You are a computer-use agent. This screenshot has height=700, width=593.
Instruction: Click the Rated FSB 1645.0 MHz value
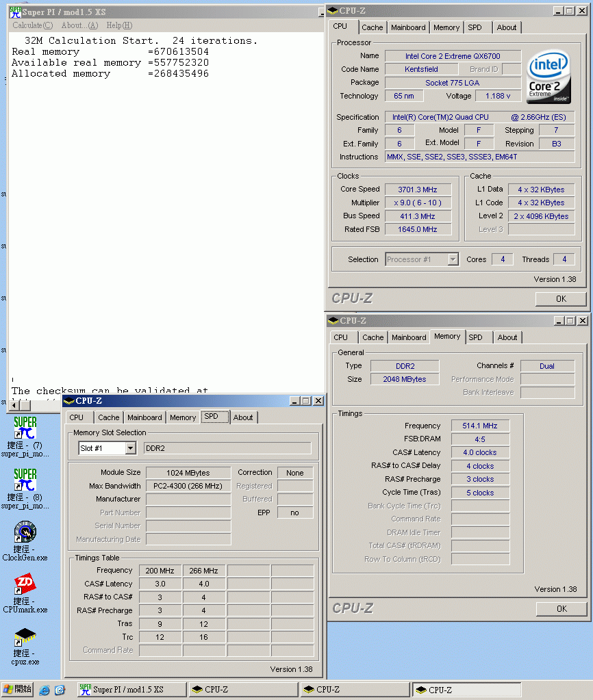418,229
